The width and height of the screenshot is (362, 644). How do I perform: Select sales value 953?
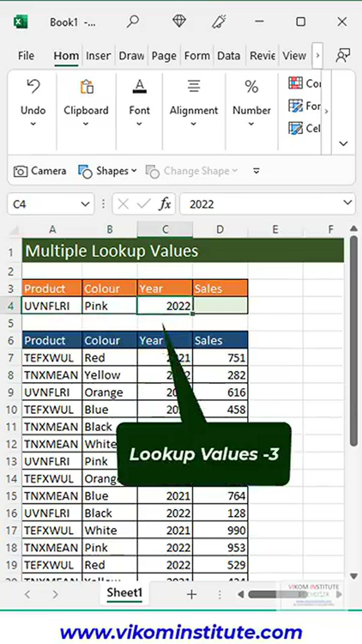click(220, 548)
